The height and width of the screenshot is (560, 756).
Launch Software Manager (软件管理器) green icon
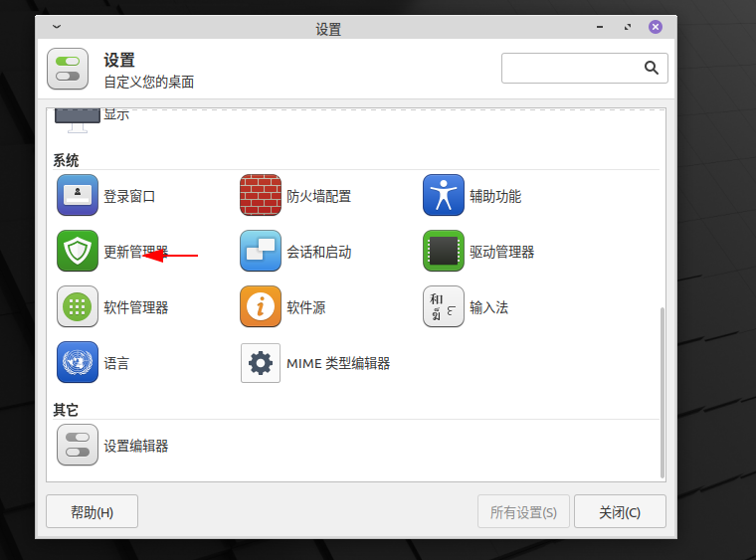[78, 307]
